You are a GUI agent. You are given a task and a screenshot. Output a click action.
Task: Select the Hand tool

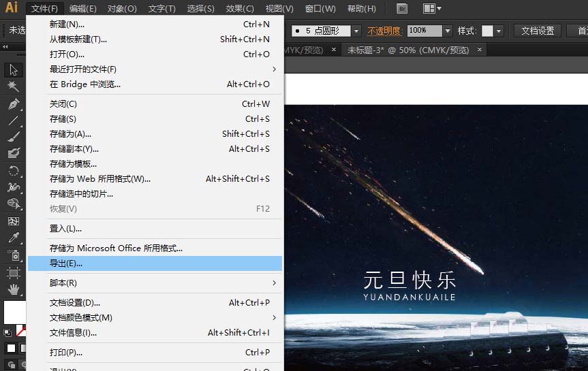pyautogui.click(x=14, y=289)
